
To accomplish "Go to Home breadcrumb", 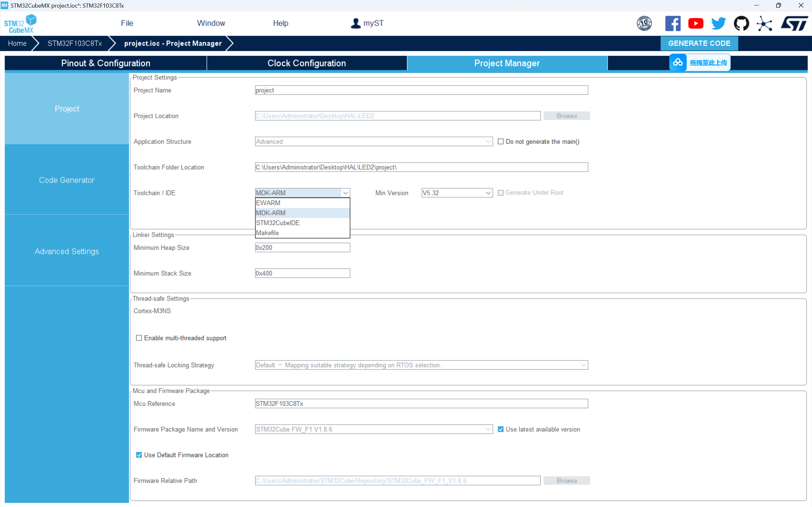I will click(17, 43).
